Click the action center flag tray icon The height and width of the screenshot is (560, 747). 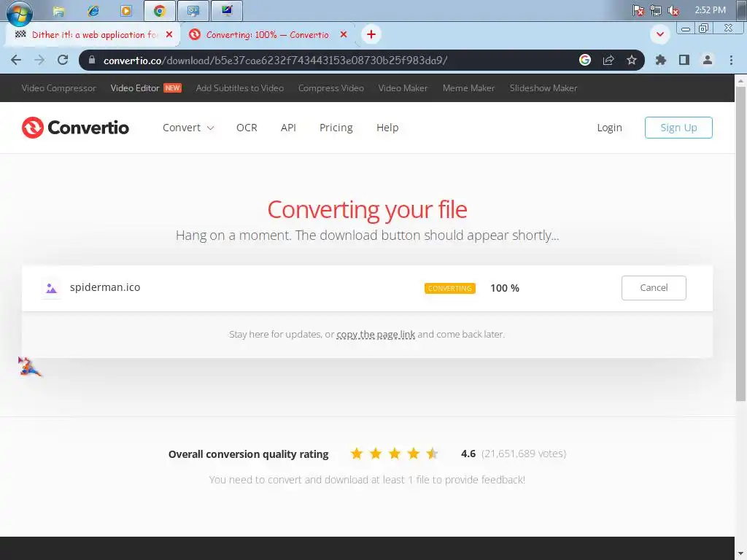coord(638,10)
